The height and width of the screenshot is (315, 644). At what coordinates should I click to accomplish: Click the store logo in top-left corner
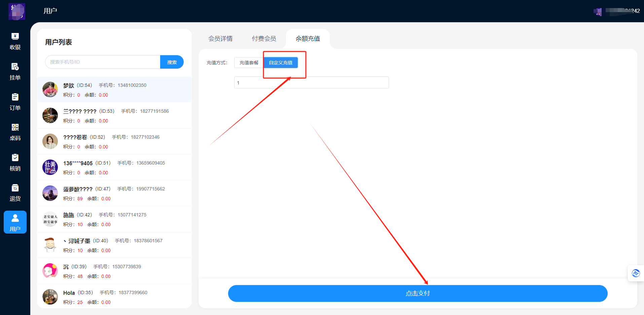(17, 11)
